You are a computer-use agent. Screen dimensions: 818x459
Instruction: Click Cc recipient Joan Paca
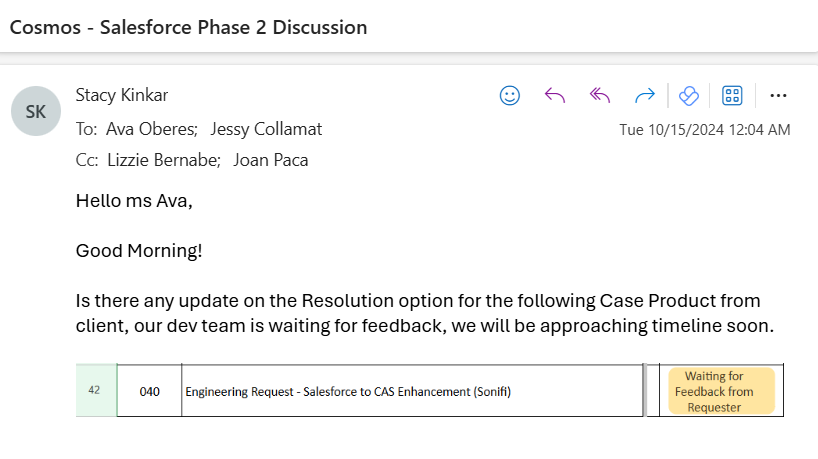(270, 160)
